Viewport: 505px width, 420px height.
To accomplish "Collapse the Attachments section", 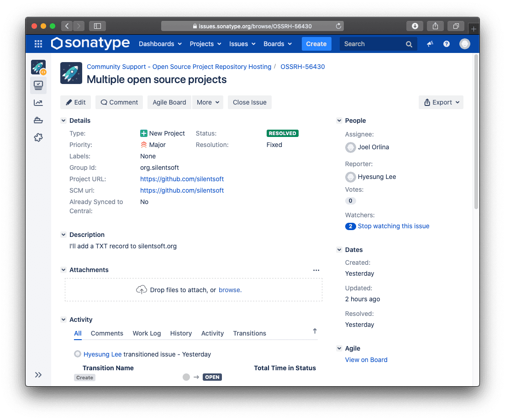I will pos(63,270).
